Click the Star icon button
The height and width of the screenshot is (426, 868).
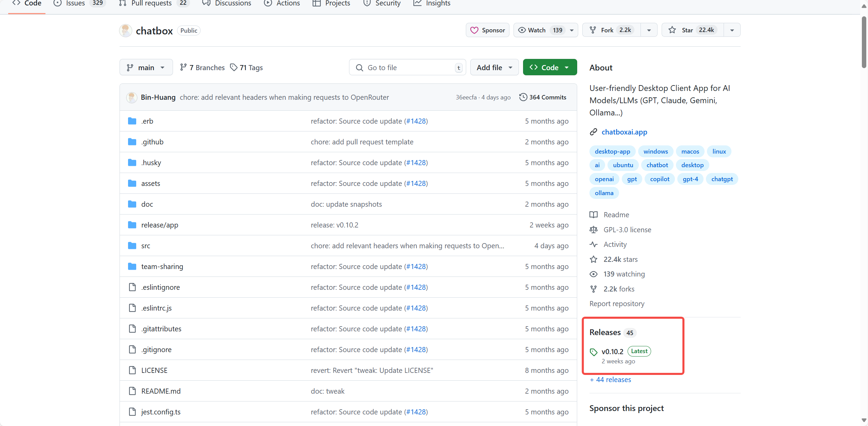pyautogui.click(x=672, y=30)
